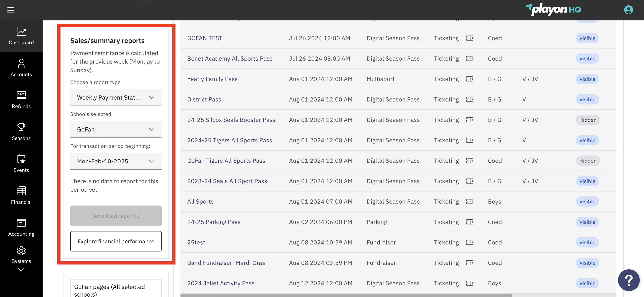Screen dimensions: 644x297
Task: Click Visible badge for GOFAN TEST
Action: coord(587,38)
